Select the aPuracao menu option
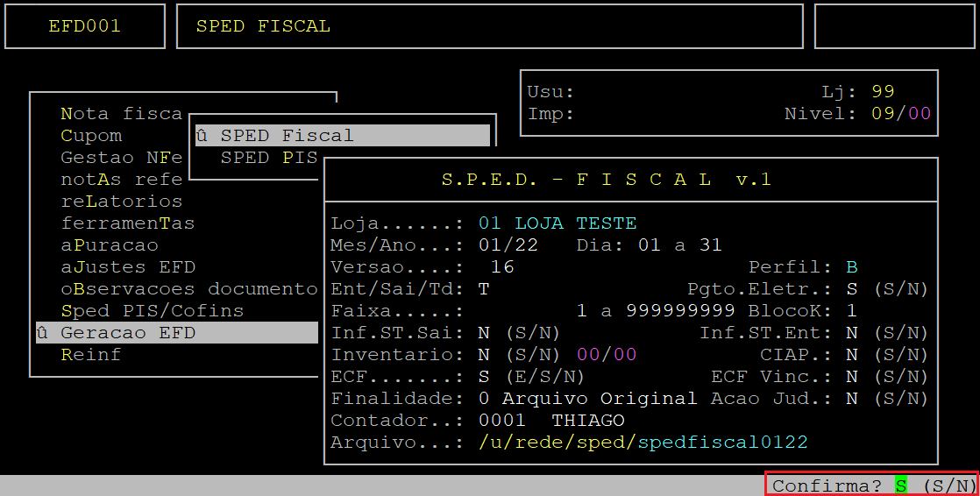This screenshot has width=980, height=496. click(110, 244)
